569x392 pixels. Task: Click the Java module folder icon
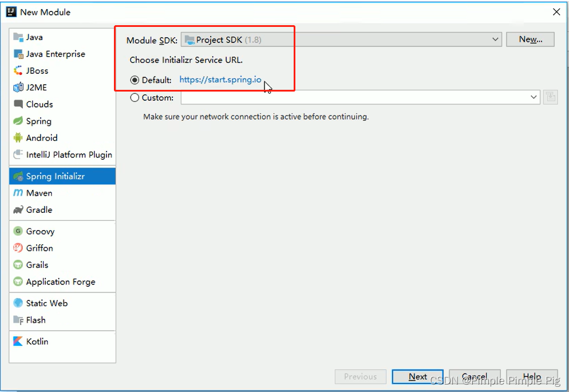[18, 37]
